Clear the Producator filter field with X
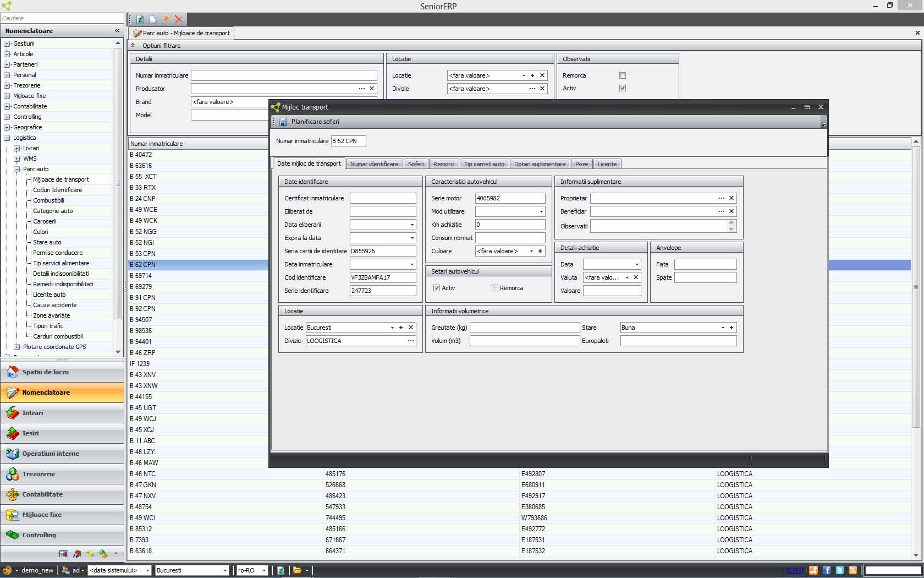This screenshot has height=578, width=924. click(x=372, y=89)
